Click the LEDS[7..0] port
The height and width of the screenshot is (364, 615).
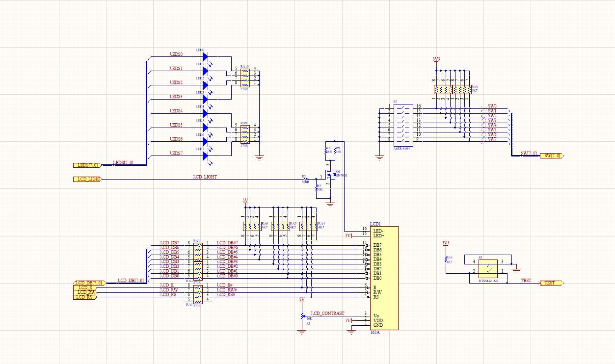86,165
